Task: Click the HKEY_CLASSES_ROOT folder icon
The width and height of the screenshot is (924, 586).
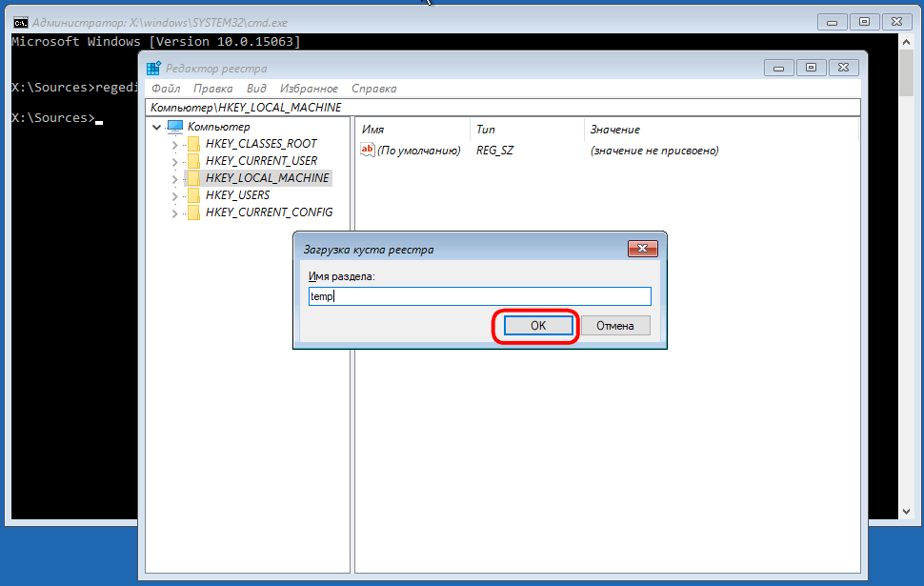Action: click(193, 144)
